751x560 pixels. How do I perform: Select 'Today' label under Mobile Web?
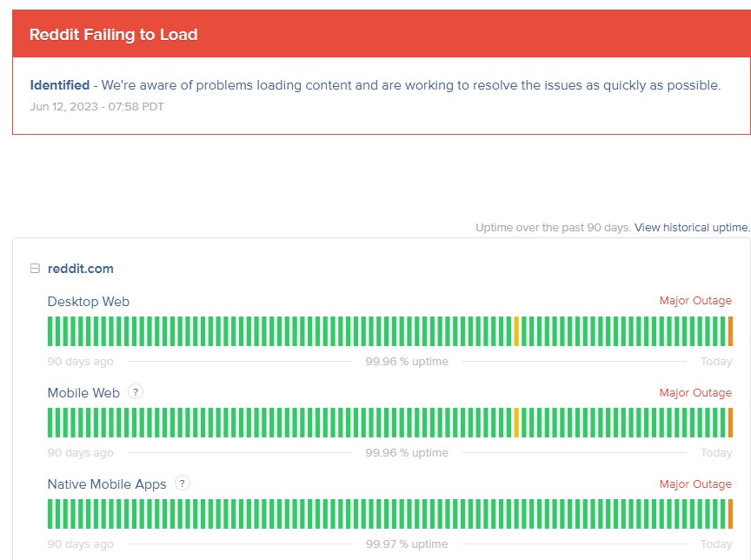[716, 453]
